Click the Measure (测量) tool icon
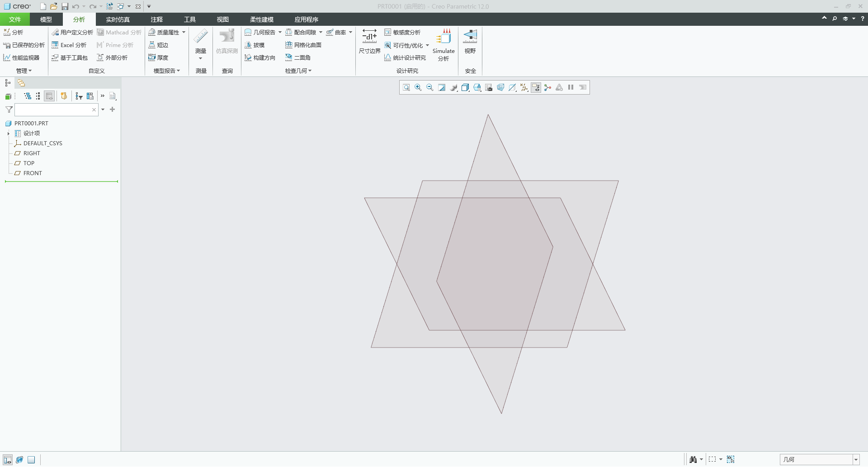 click(201, 36)
